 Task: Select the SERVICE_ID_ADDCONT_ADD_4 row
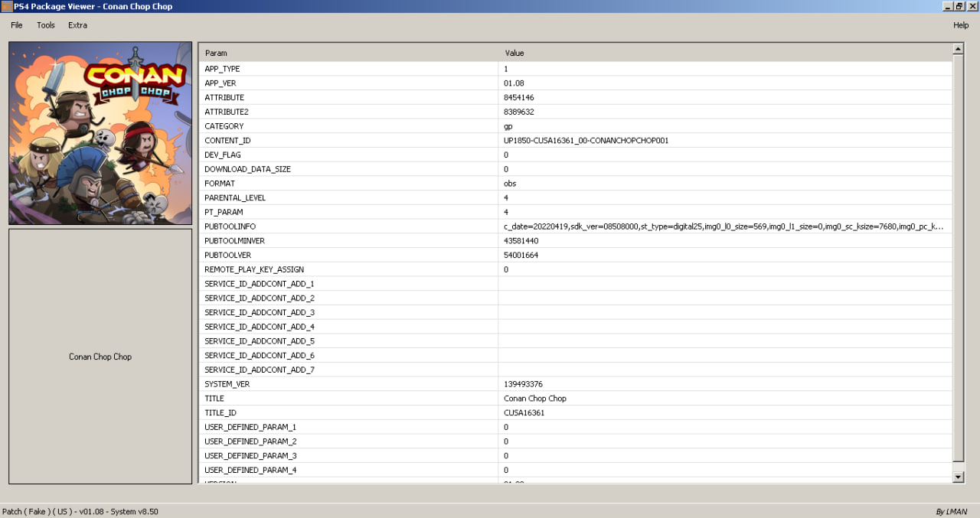575,327
